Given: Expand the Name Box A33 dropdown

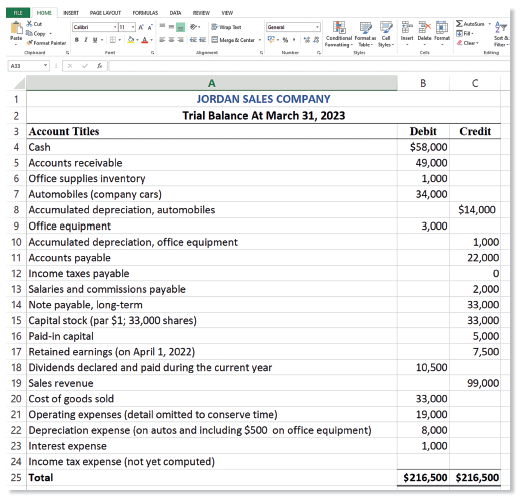Looking at the screenshot, I should tap(45, 66).
